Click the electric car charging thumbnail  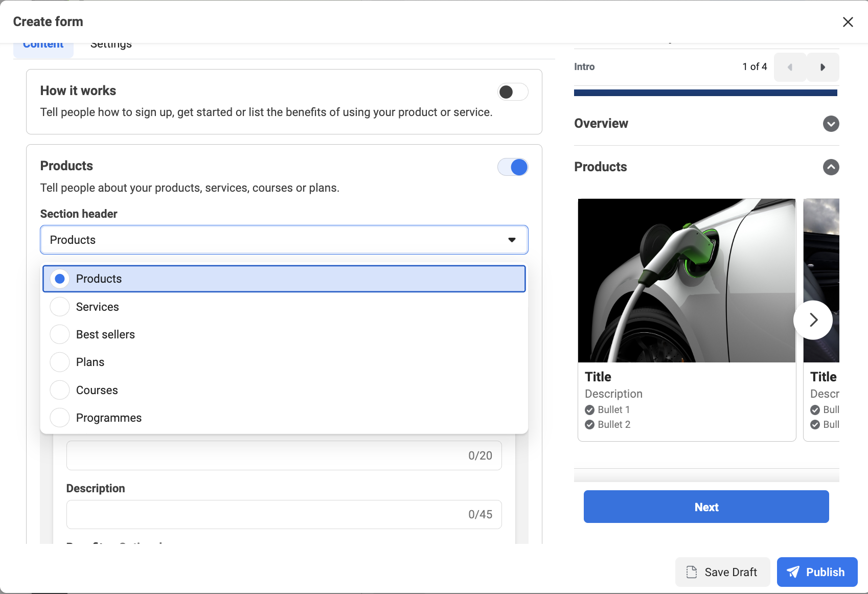point(687,280)
